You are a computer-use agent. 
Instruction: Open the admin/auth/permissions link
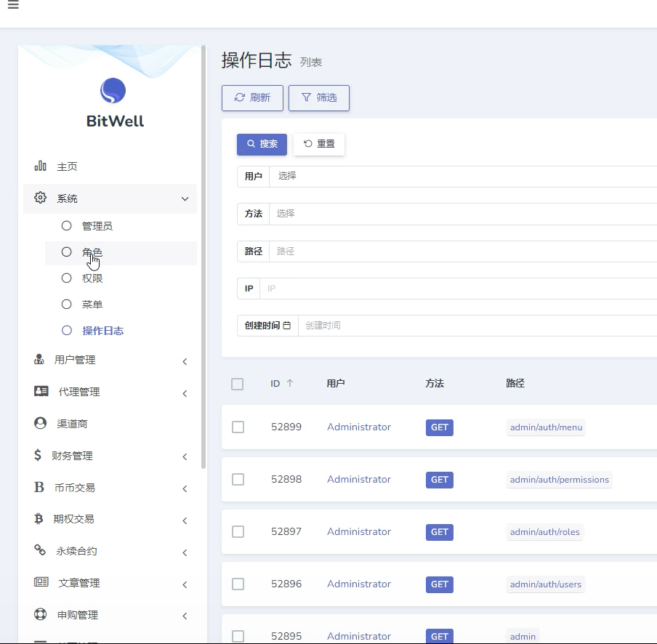(560, 480)
